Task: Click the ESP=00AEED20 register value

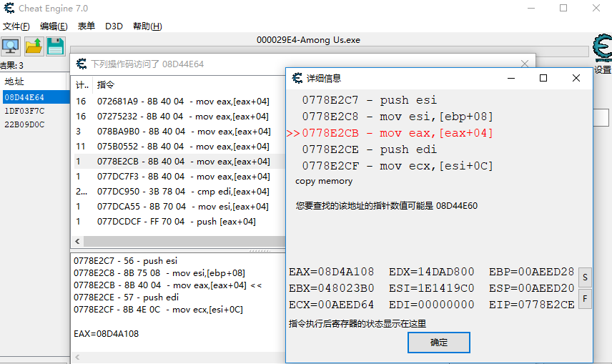Action: pos(532,288)
